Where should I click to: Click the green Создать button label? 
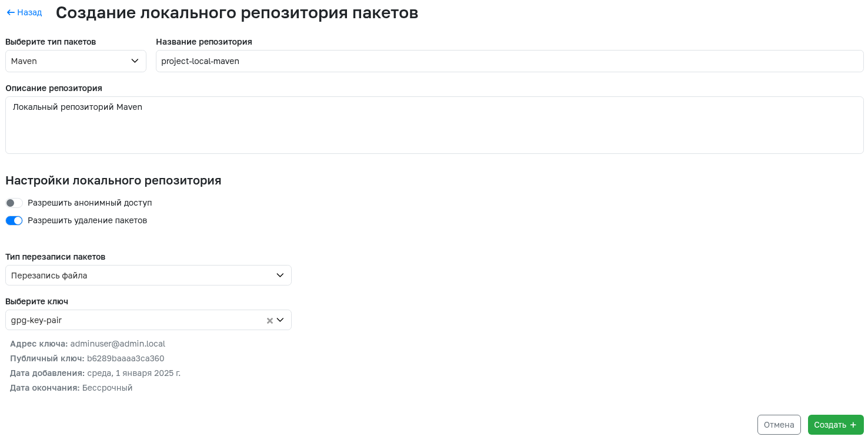point(830,425)
